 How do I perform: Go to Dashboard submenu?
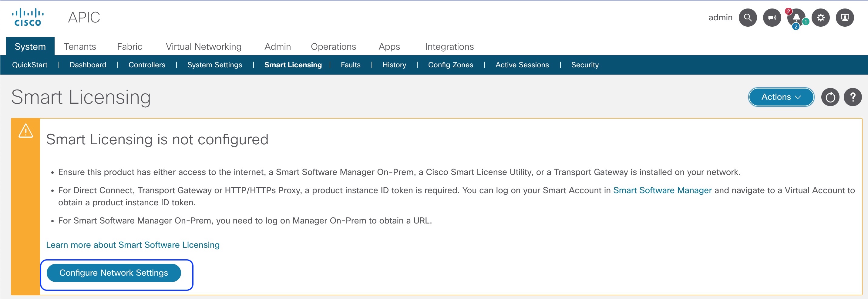pyautogui.click(x=88, y=65)
